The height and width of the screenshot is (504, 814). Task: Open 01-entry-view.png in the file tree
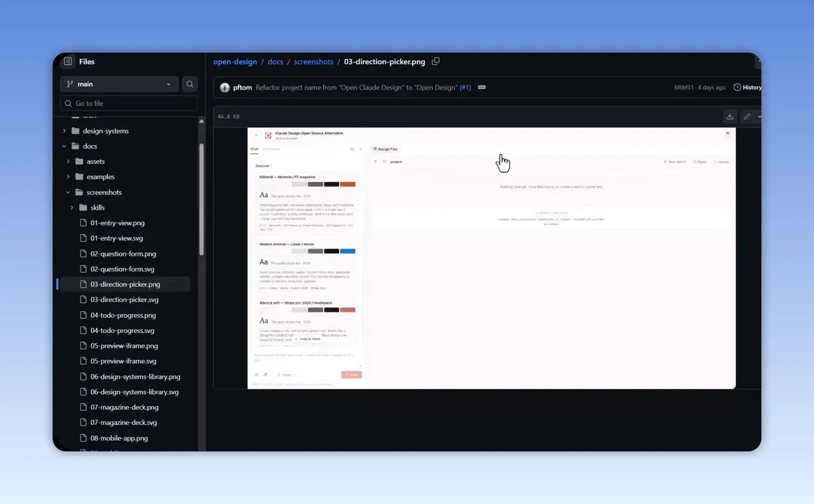(117, 223)
